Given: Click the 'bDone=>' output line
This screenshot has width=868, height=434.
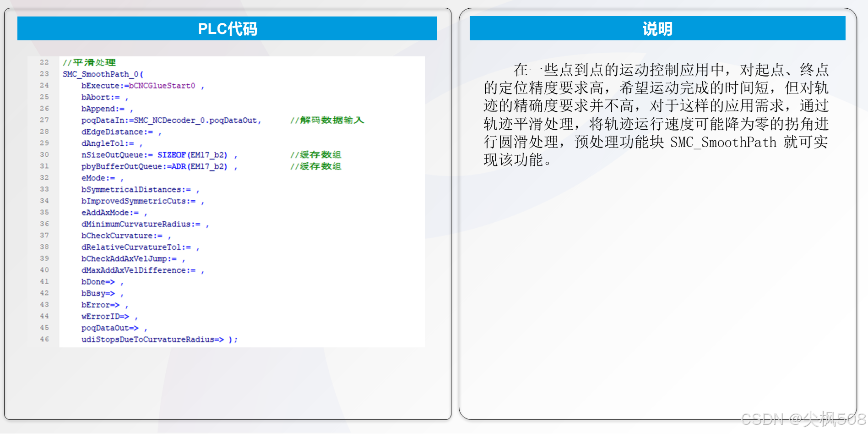Looking at the screenshot, I should (x=103, y=282).
